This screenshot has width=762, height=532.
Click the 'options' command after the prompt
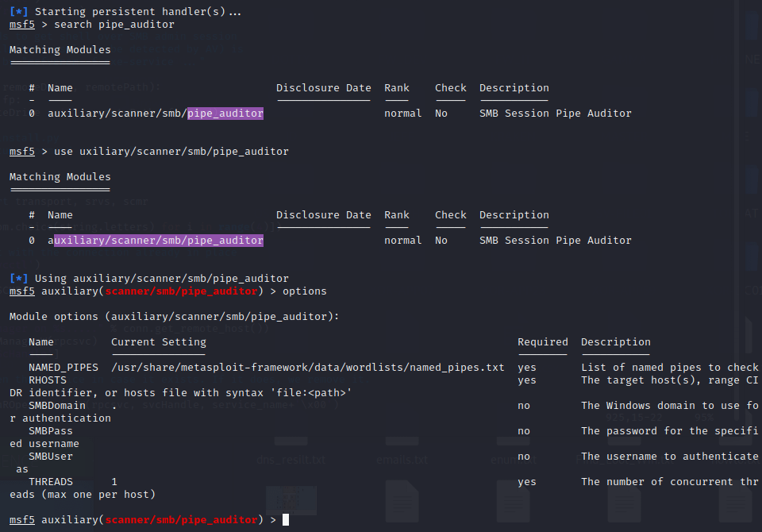(x=305, y=291)
